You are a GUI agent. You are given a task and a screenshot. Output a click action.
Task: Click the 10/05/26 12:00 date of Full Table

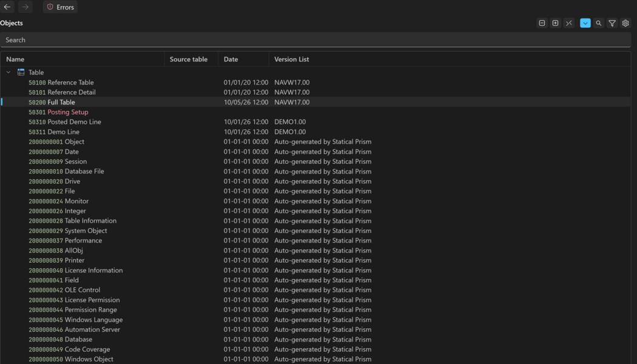pyautogui.click(x=246, y=102)
